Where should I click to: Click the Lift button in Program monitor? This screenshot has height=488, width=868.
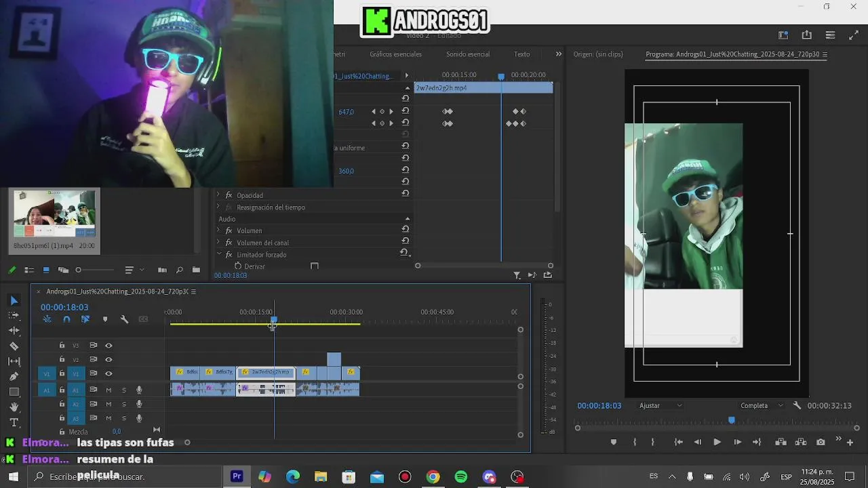point(781,442)
